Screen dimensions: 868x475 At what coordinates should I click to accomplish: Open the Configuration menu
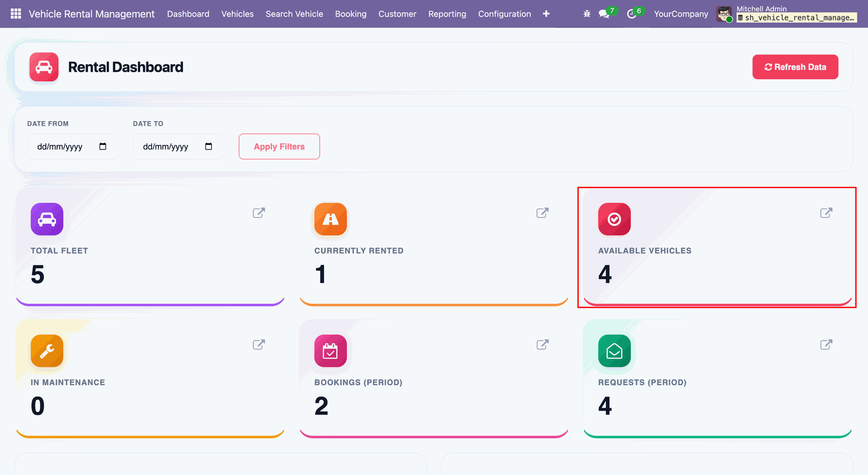(505, 14)
